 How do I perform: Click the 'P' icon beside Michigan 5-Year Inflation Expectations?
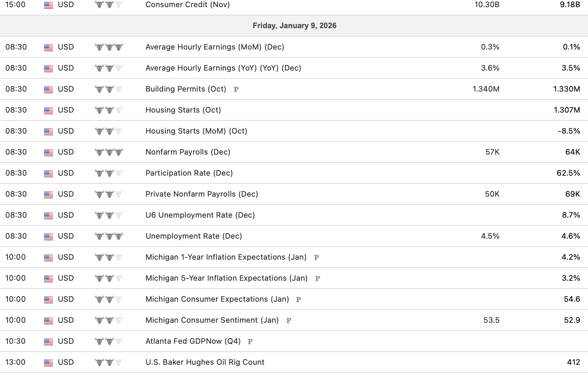(317, 278)
